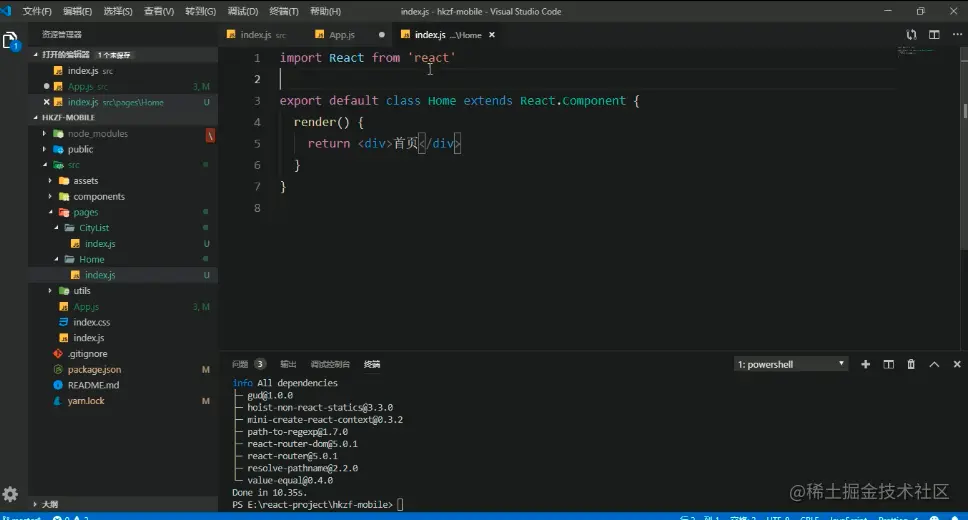Open the 调试(D) menu

(243, 11)
